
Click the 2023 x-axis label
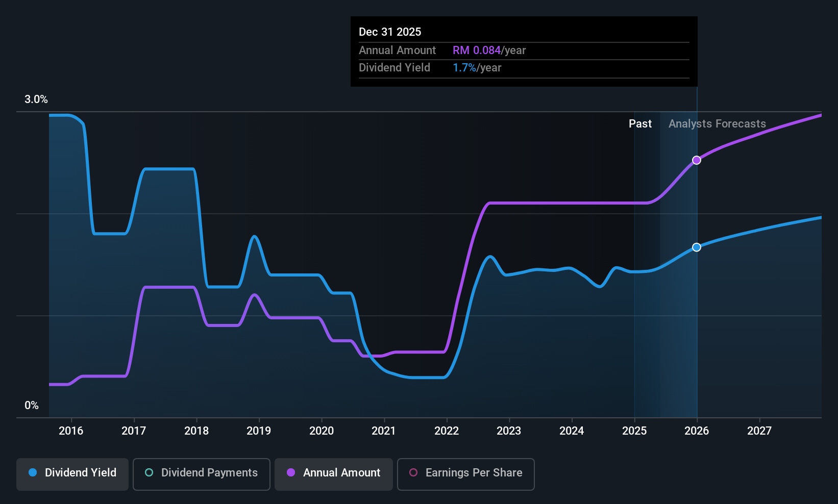(509, 431)
